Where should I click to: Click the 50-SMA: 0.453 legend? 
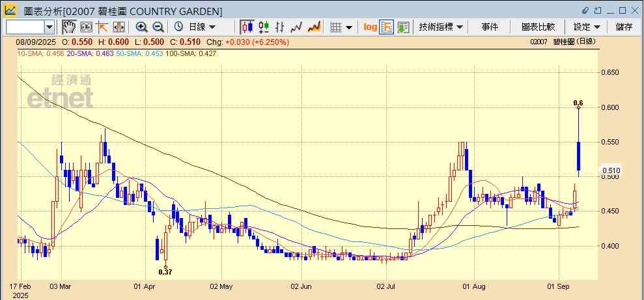[141, 54]
